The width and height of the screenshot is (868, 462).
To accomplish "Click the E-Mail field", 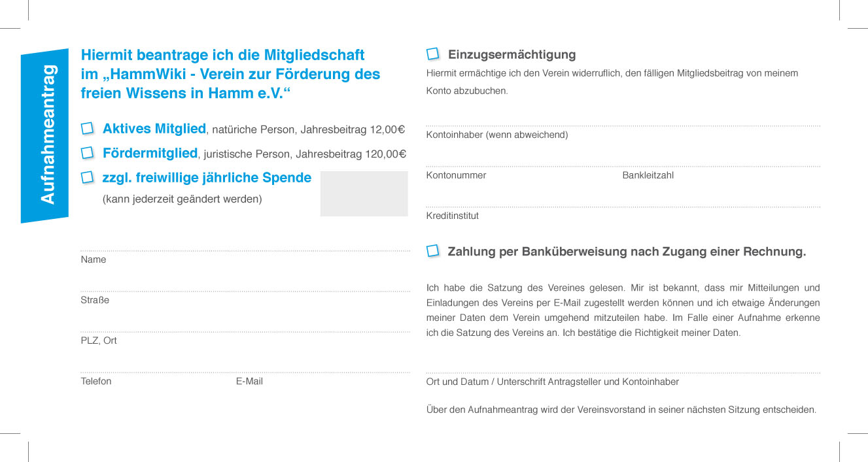I will (322, 364).
